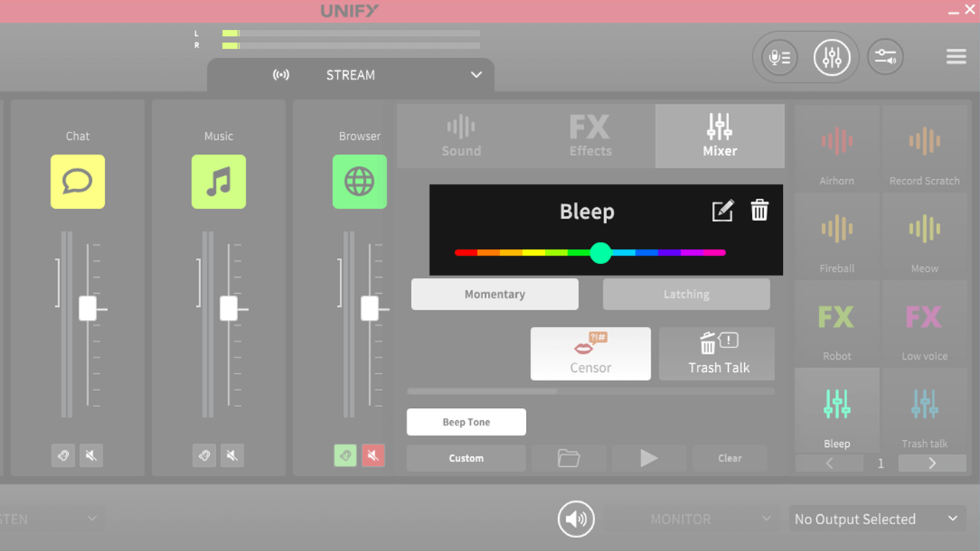Select the microphone icon in the top bar
Viewport: 980px width, 551px height.
[778, 57]
